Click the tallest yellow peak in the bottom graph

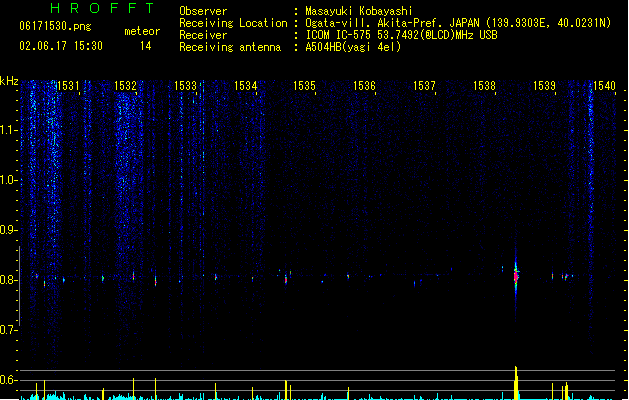click(516, 382)
